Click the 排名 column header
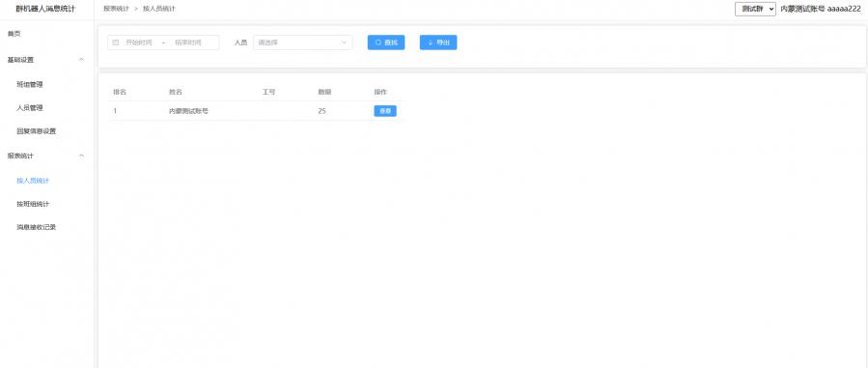 coord(120,92)
